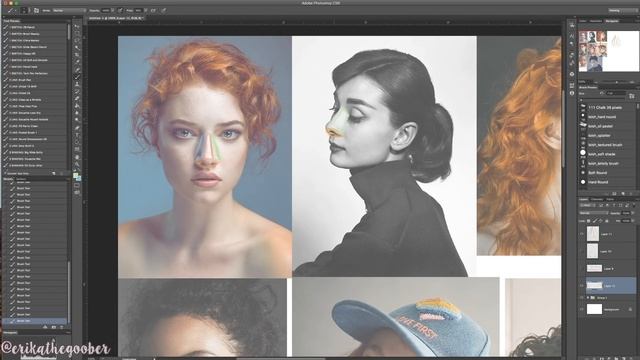Switch to the Color tab
This screenshot has width=640, height=360.
click(x=583, y=21)
